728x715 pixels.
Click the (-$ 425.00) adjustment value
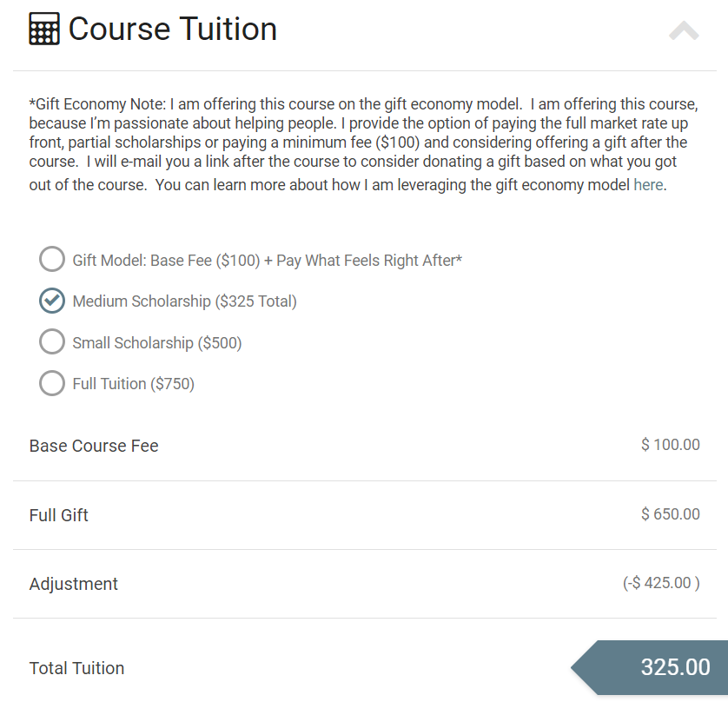click(662, 582)
